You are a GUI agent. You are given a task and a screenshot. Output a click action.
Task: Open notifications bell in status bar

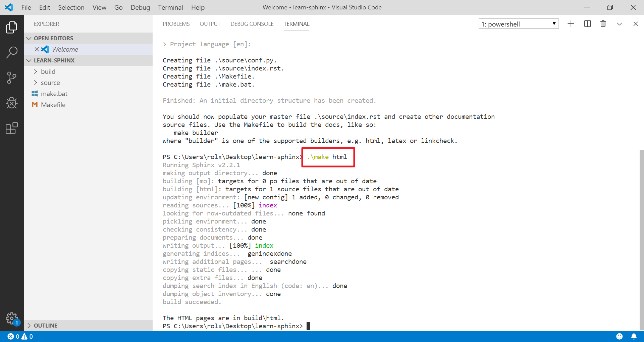pos(634,336)
